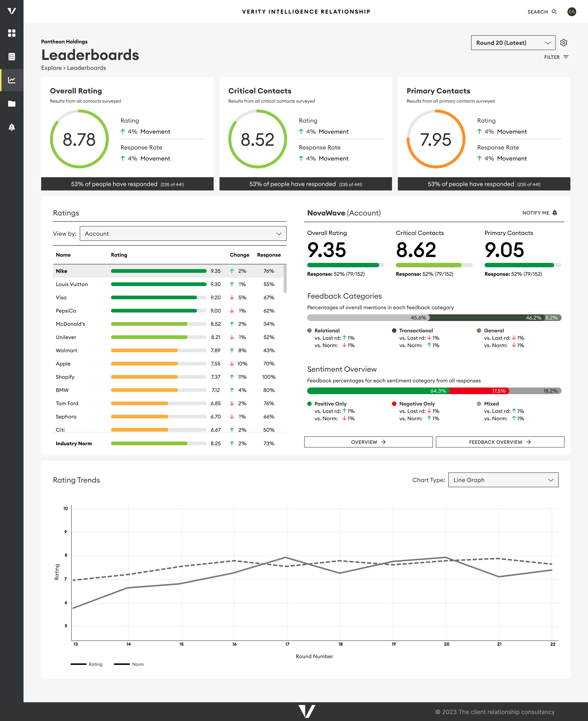Open the dashboard grid icon
Screen dimensions: 588x721
tap(12, 33)
